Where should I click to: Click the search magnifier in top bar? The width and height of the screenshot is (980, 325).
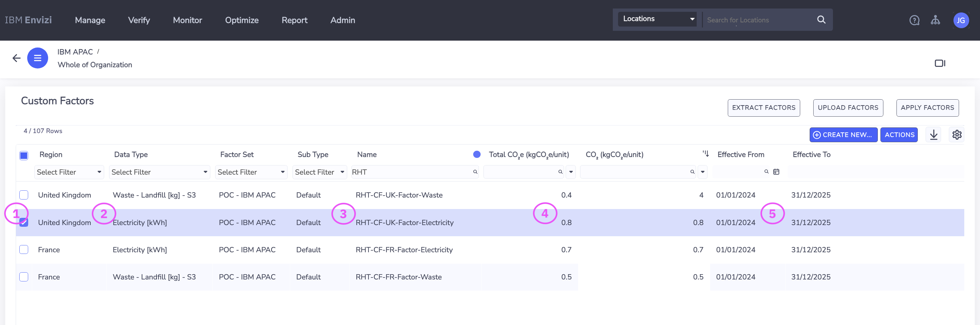pos(821,20)
